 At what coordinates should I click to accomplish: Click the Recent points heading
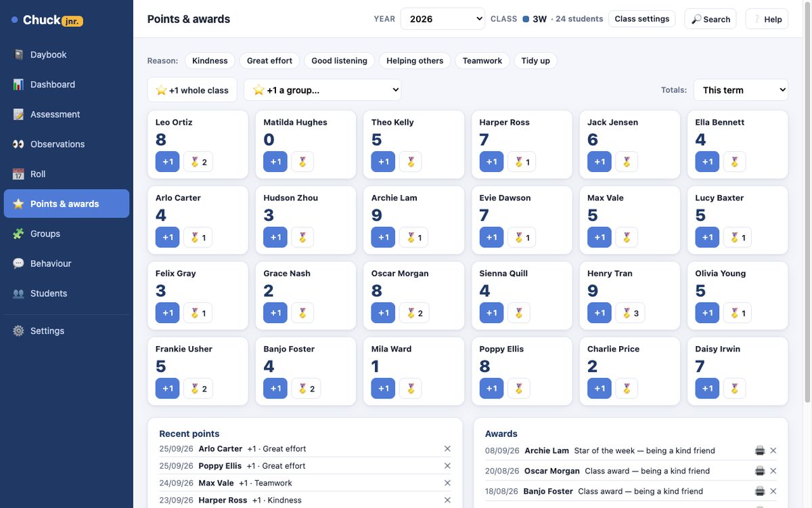pos(189,434)
